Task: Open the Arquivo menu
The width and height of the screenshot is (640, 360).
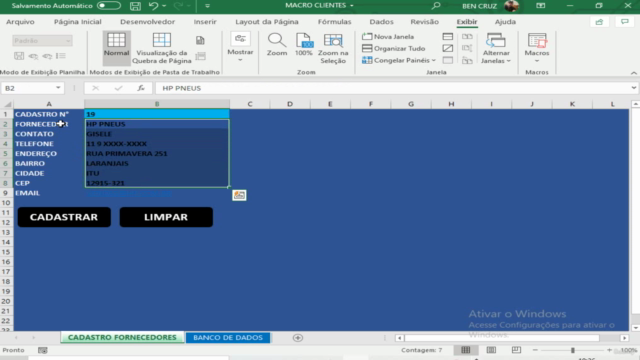Action: [x=20, y=22]
